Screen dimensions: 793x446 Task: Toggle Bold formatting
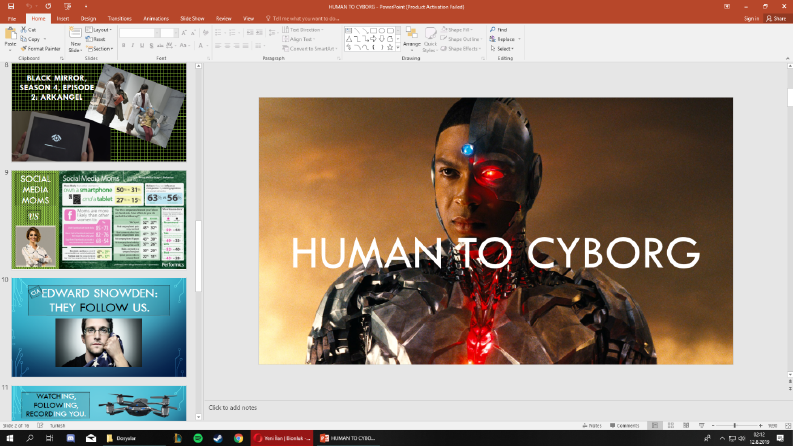click(x=123, y=46)
